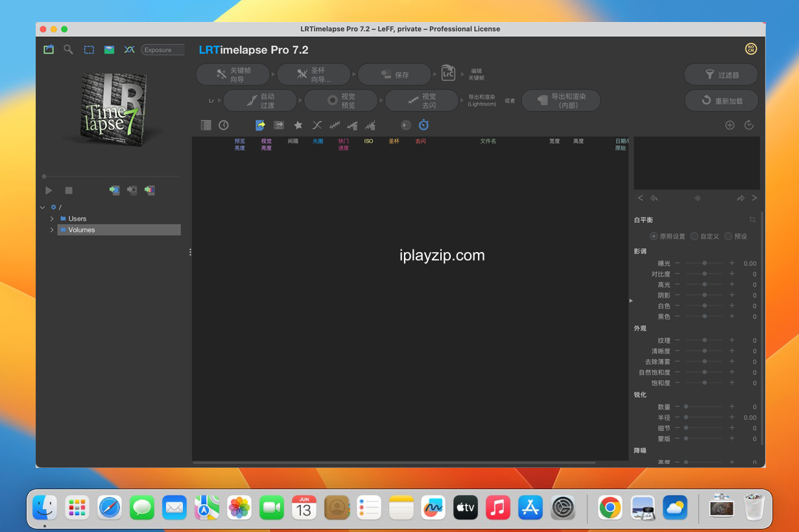Expand the Users folder
This screenshot has height=532, width=799.
[x=52, y=219]
